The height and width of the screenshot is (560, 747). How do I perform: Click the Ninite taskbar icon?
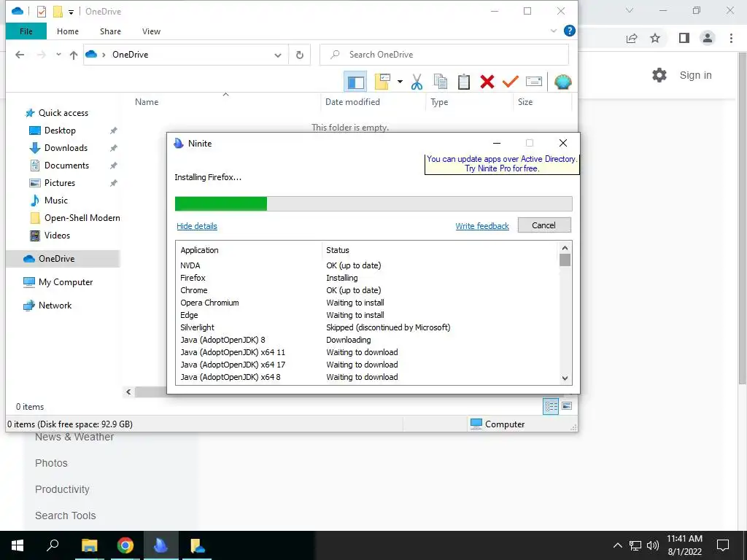161,545
